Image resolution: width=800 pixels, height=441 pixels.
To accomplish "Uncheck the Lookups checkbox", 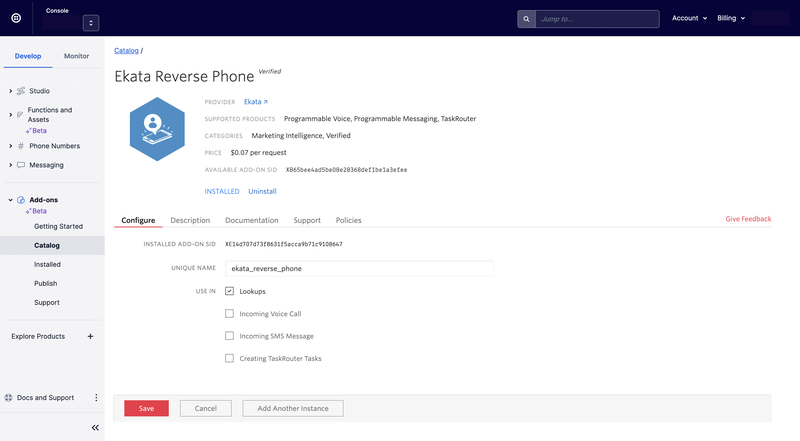I will 230,291.
